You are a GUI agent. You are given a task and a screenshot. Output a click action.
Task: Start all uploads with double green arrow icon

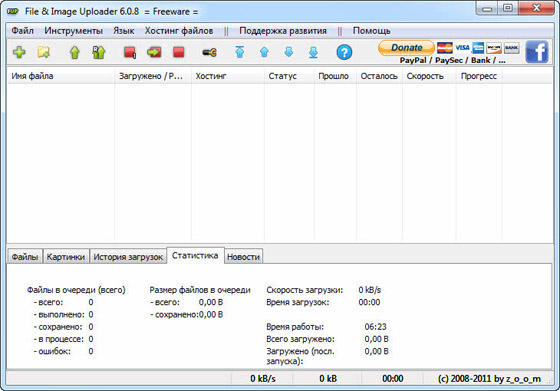[x=99, y=52]
